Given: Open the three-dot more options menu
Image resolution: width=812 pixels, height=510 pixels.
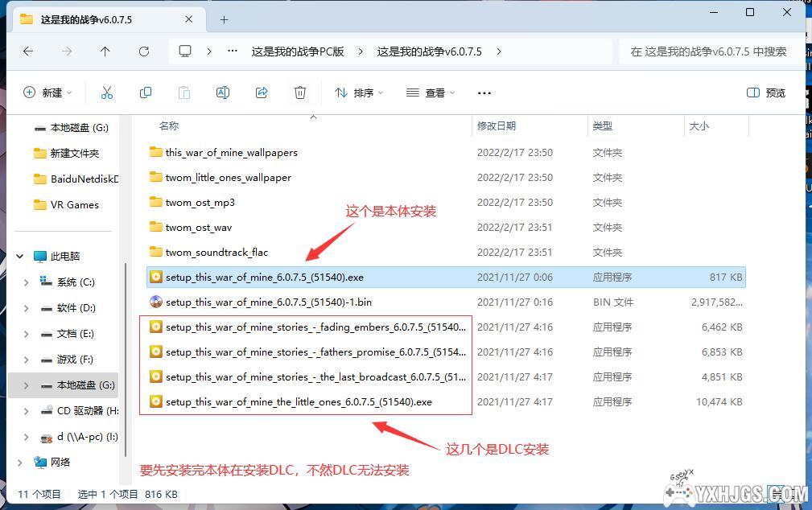Looking at the screenshot, I should (x=484, y=93).
